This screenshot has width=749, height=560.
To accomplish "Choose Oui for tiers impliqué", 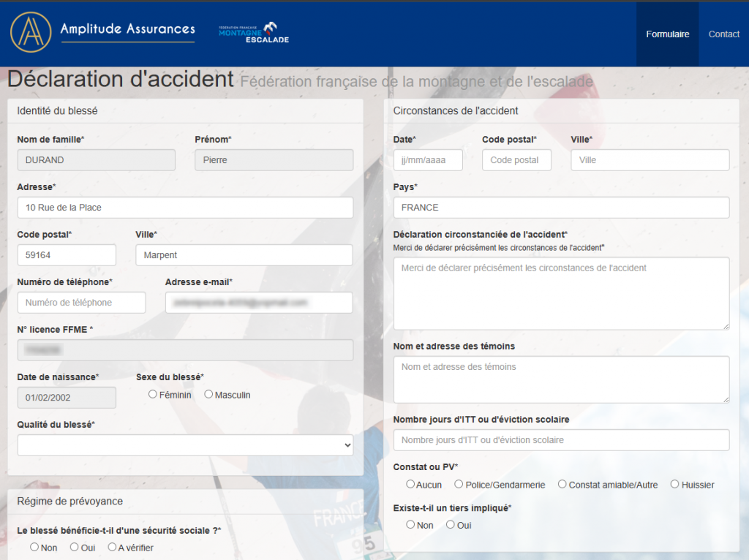I will coord(451,525).
